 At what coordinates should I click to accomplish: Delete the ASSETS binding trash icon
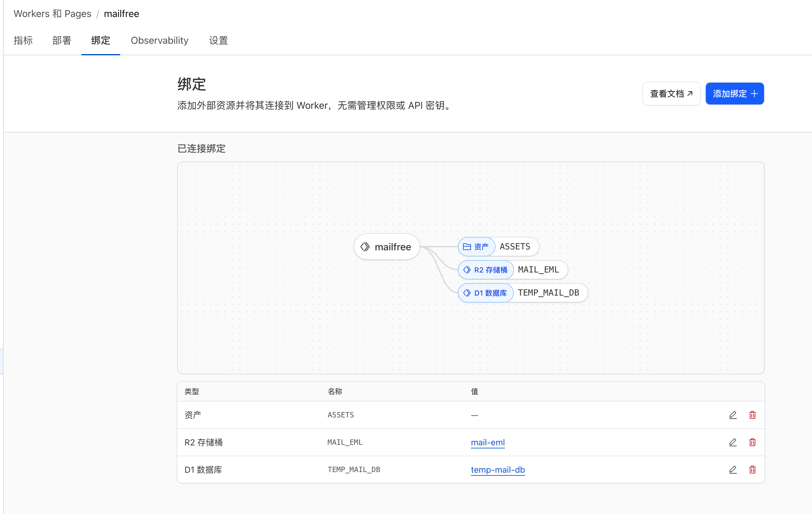click(752, 415)
